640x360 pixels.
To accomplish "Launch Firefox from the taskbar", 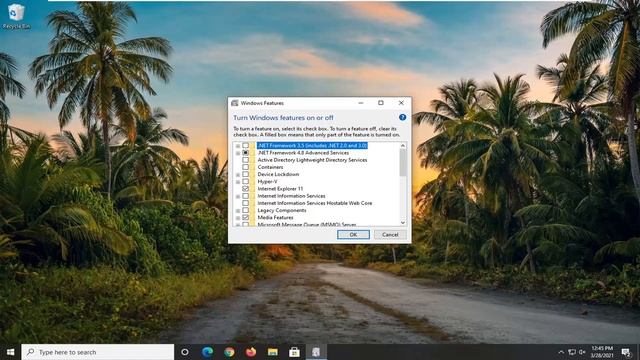I will pyautogui.click(x=251, y=352).
